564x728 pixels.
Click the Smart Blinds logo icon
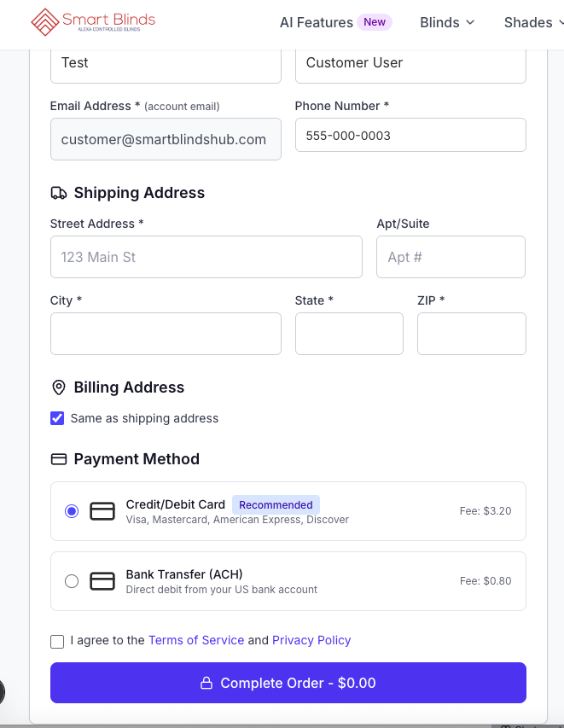(x=44, y=22)
